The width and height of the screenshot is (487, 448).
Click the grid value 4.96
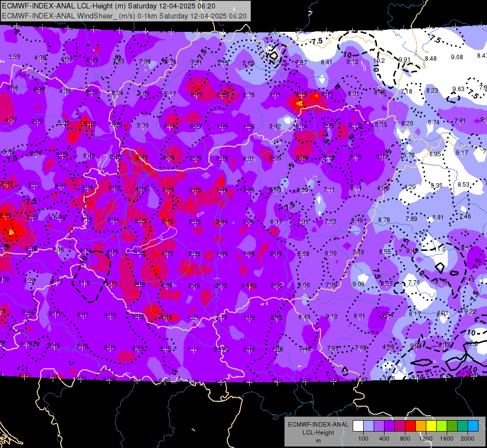click(67, 59)
